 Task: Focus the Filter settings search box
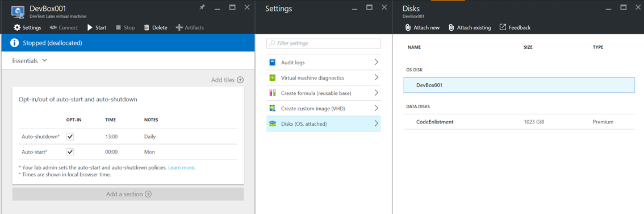pyautogui.click(x=324, y=43)
